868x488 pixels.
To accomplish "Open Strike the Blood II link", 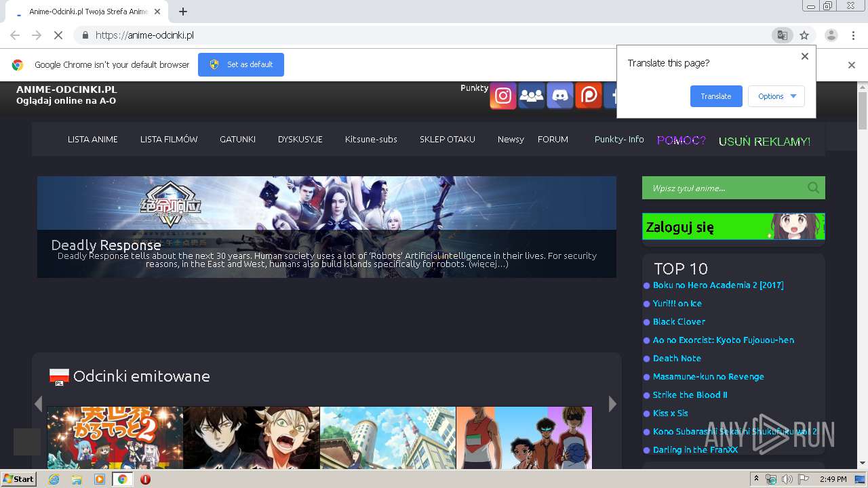I will (x=690, y=395).
